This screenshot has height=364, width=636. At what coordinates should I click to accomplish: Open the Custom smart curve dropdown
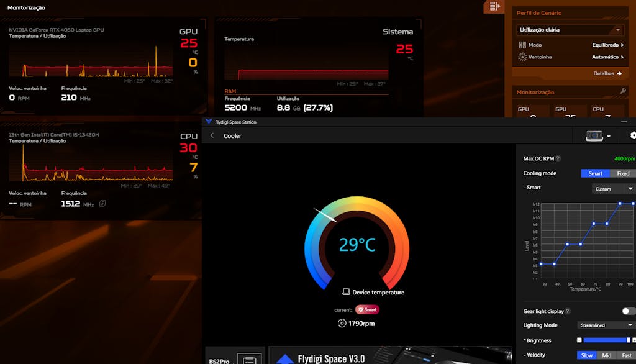[x=613, y=189]
